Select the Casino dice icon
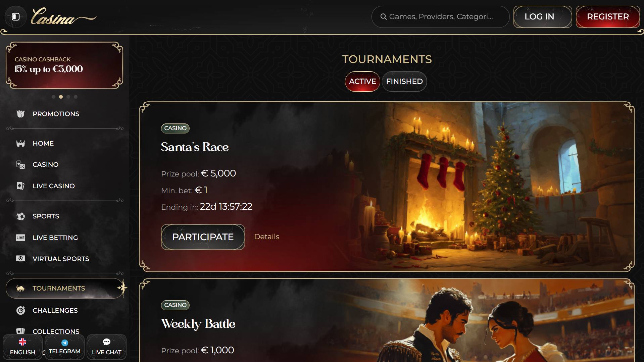The height and width of the screenshot is (362, 644). [20, 165]
